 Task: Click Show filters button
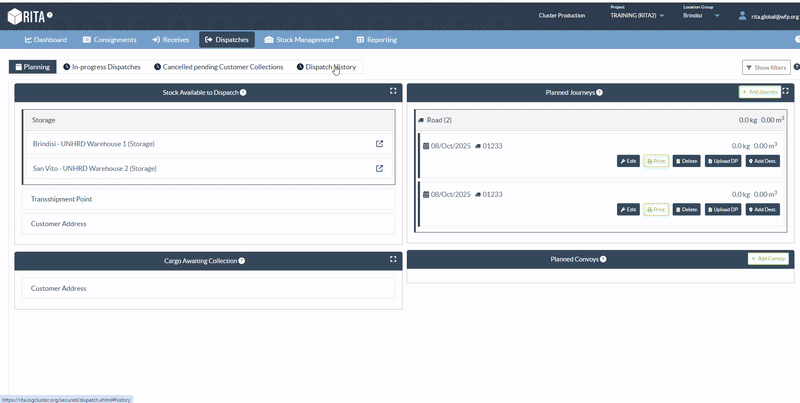[766, 67]
